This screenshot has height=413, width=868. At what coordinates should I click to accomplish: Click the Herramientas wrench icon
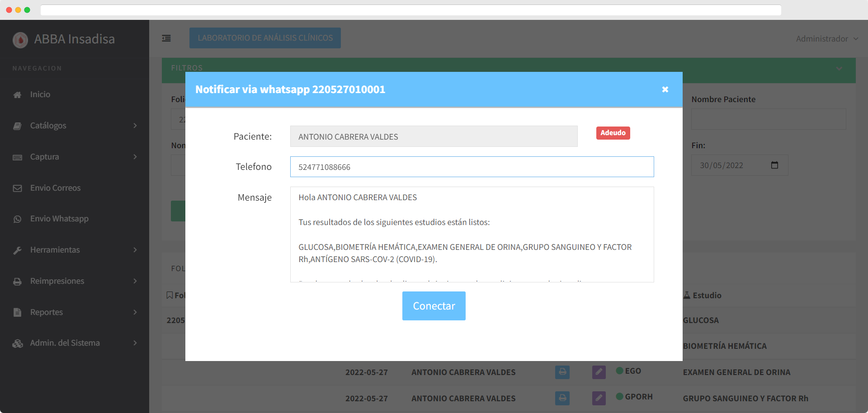[x=18, y=250]
